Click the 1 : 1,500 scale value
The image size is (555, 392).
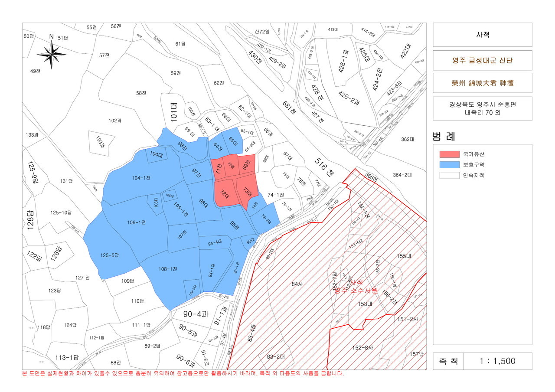[x=497, y=361]
